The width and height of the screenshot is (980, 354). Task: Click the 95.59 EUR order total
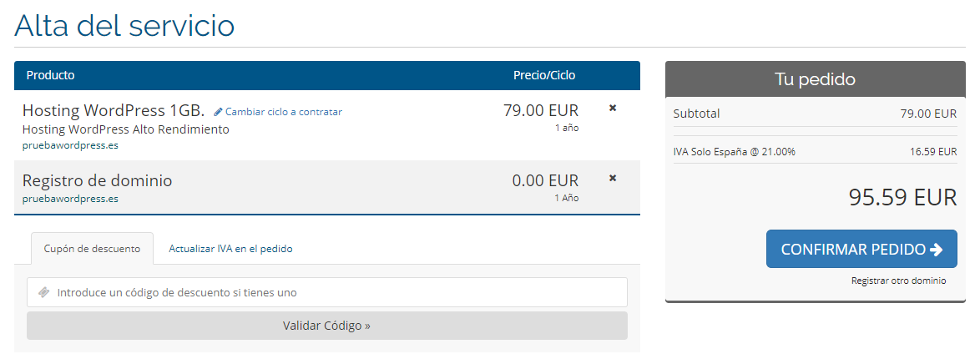[902, 197]
